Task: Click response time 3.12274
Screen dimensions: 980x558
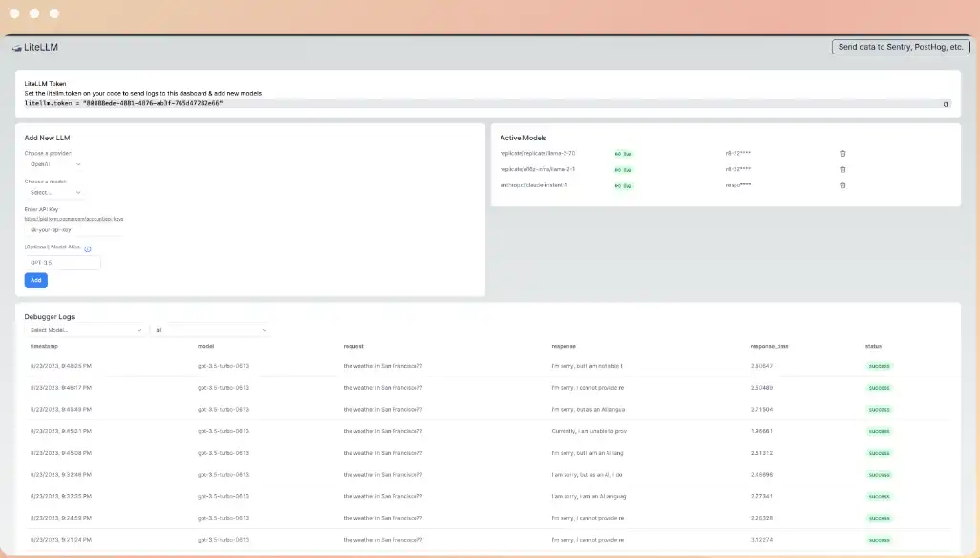Action: point(761,540)
